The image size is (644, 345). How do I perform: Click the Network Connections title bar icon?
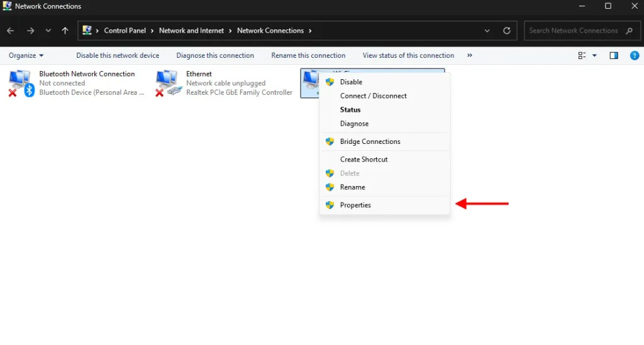click(7, 6)
